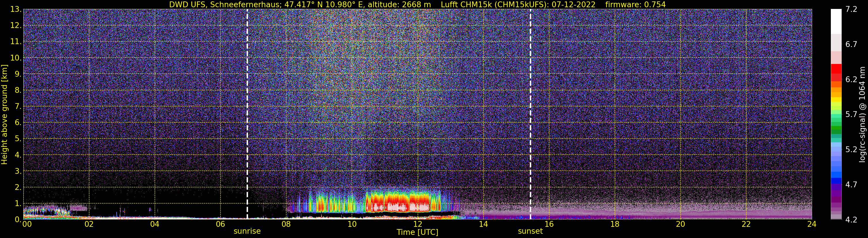Click the time axis tick label 04
Image resolution: width=868 pixels, height=238 pixels.
click(x=155, y=224)
